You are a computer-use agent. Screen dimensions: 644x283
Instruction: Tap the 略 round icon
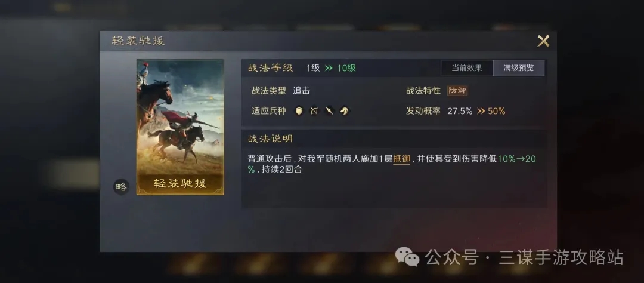(121, 187)
